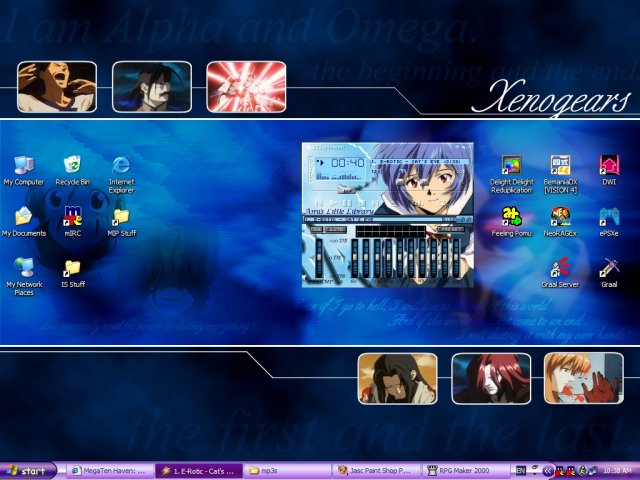Screen dimensions: 640x480
Task: Launch the ePSXe PlayStation emulator icon
Action: coord(609,216)
